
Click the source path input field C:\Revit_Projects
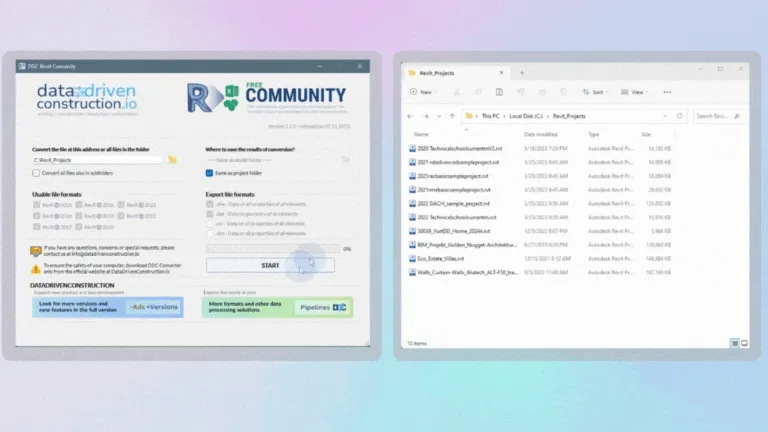97,160
